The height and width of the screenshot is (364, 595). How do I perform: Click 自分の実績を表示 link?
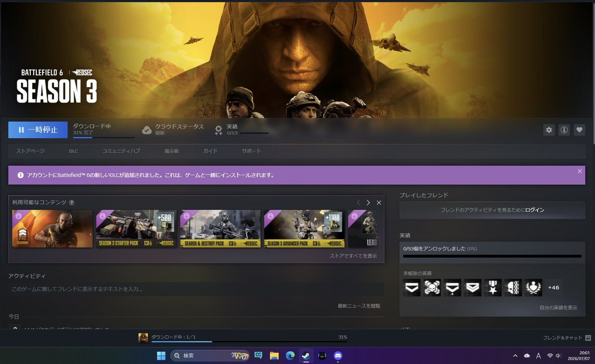pos(558,308)
